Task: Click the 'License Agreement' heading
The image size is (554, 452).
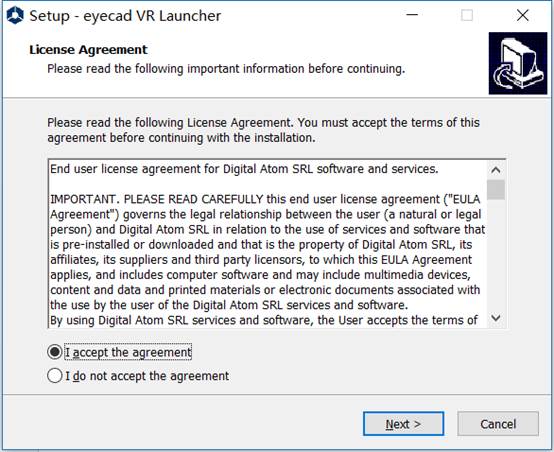Action: (88, 50)
